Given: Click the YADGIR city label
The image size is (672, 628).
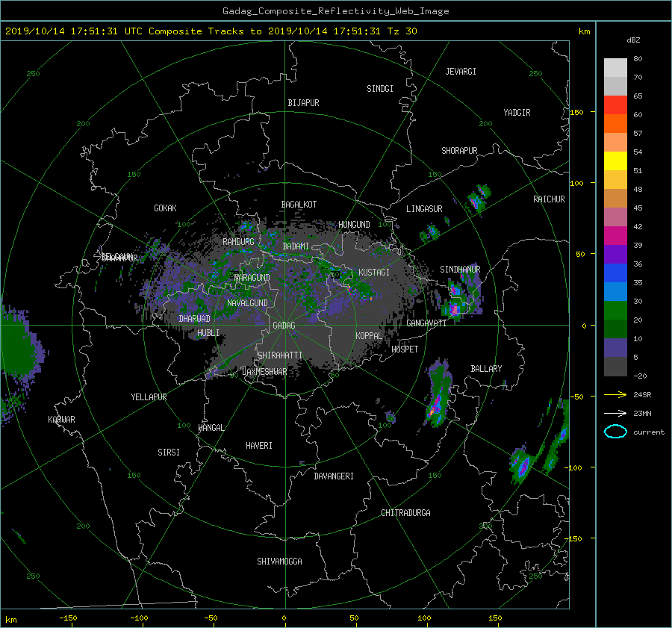Looking at the screenshot, I should (x=517, y=113).
